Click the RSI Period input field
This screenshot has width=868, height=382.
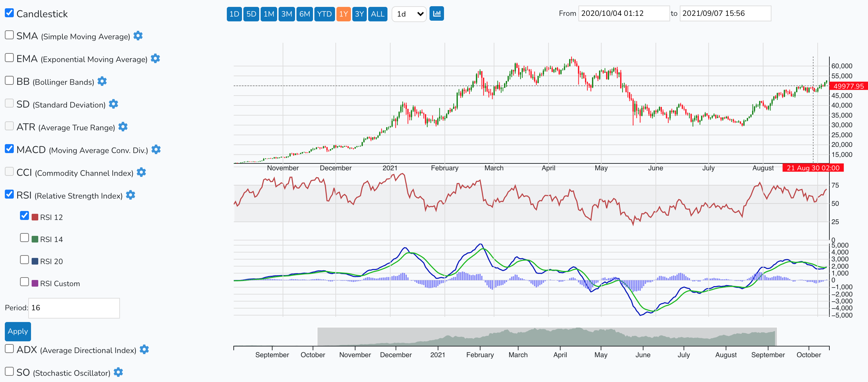pos(74,308)
